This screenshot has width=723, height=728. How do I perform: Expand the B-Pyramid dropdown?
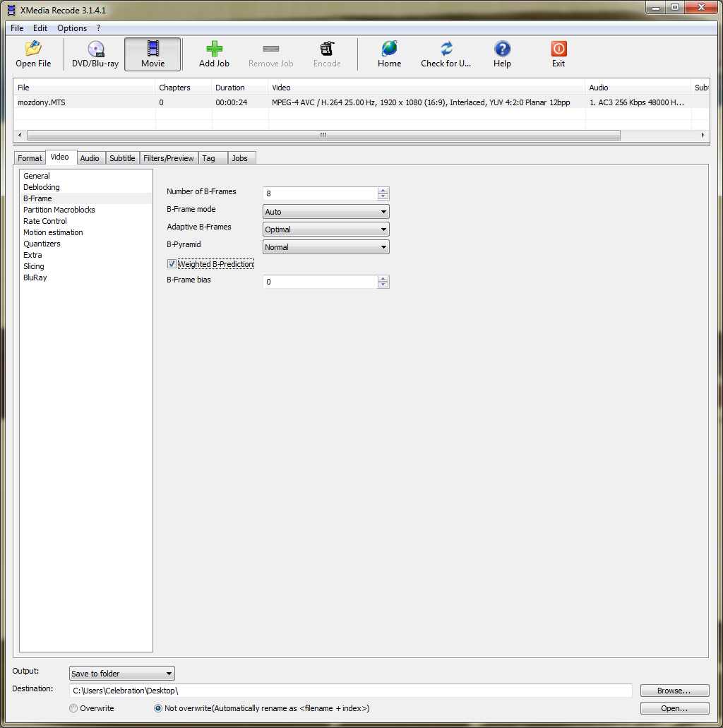pos(326,247)
